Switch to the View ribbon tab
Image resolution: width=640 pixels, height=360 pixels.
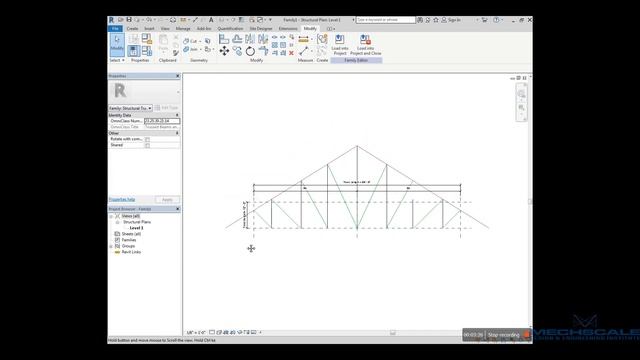[x=165, y=29]
